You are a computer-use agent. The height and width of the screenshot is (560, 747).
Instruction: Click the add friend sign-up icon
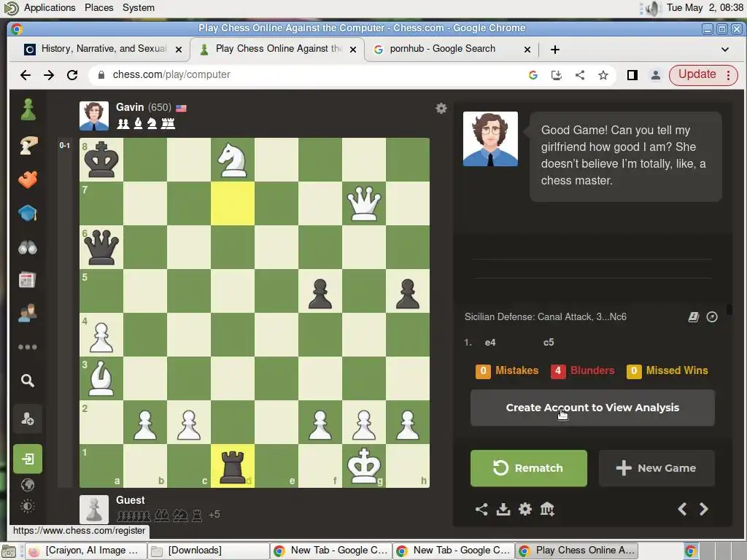[28, 419]
